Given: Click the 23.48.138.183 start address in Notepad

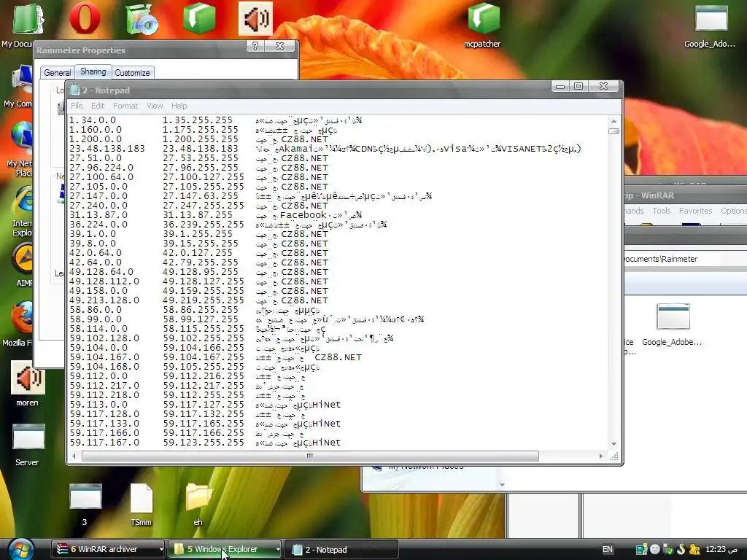Looking at the screenshot, I should (107, 149).
